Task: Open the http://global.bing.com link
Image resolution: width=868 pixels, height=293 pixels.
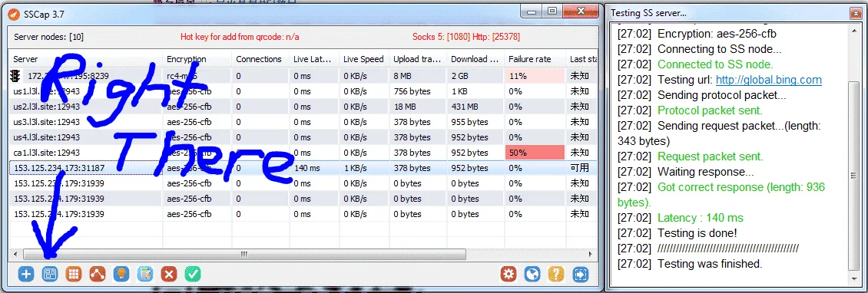Action: tap(768, 80)
